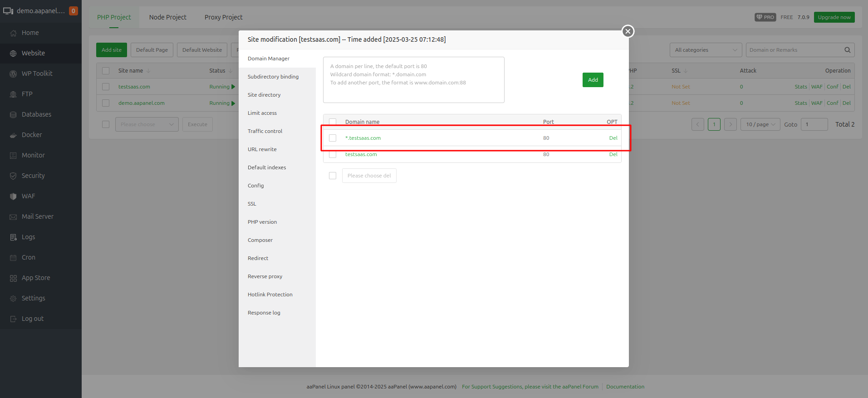Check the *.testsaas.com domain checkbox
Image resolution: width=868 pixels, height=398 pixels.
coord(333,138)
